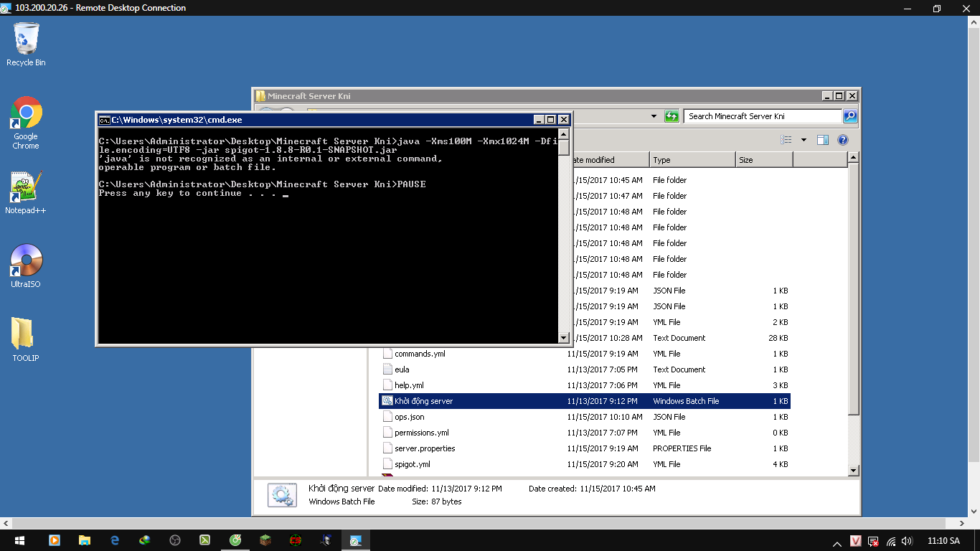980x551 pixels.
Task: Sort files by the Size column header
Action: tap(763, 160)
